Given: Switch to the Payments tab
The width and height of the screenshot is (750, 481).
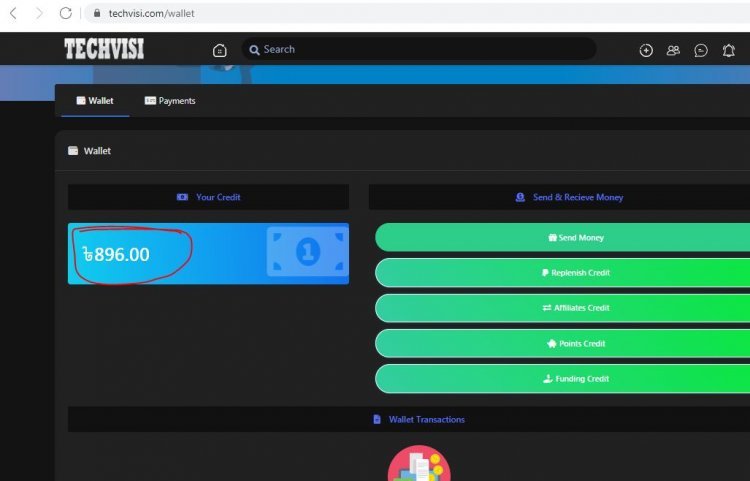Looking at the screenshot, I should (170, 101).
